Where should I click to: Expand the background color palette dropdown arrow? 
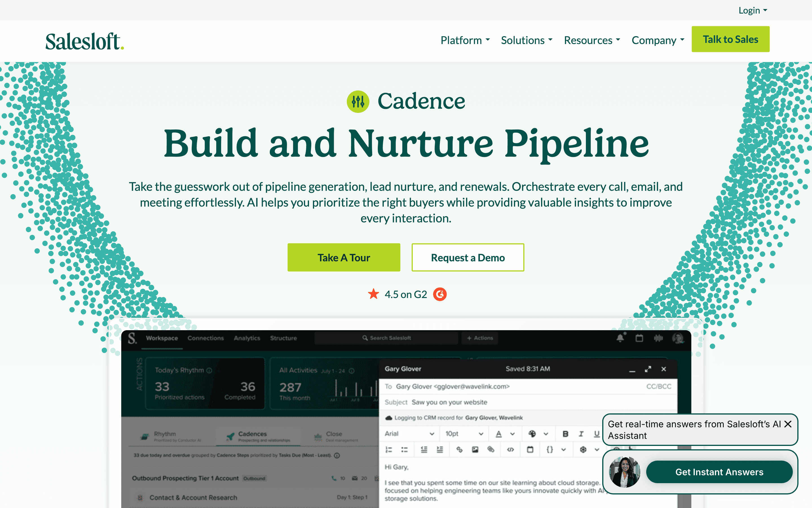[546, 434]
